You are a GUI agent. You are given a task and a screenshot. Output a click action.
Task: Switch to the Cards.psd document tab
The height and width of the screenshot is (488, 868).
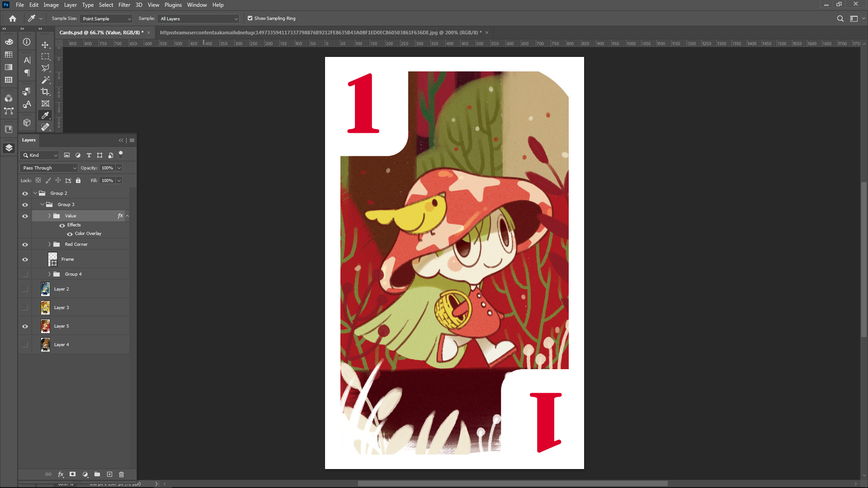click(101, 33)
